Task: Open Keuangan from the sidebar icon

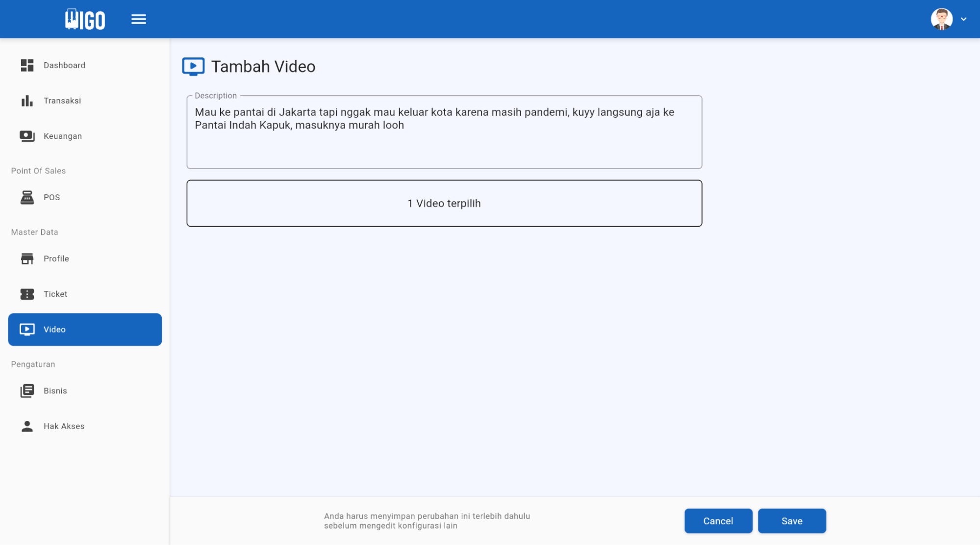Action: pos(26,136)
